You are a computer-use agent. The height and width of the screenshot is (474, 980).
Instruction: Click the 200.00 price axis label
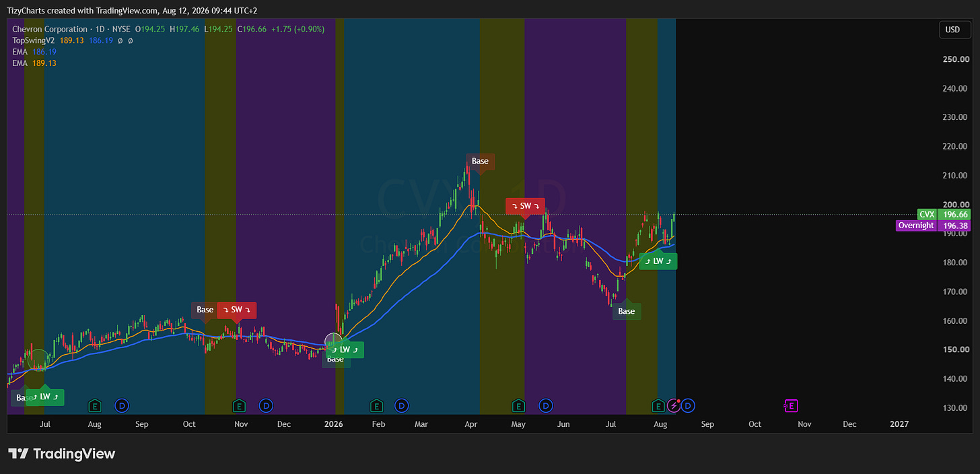tap(956, 205)
